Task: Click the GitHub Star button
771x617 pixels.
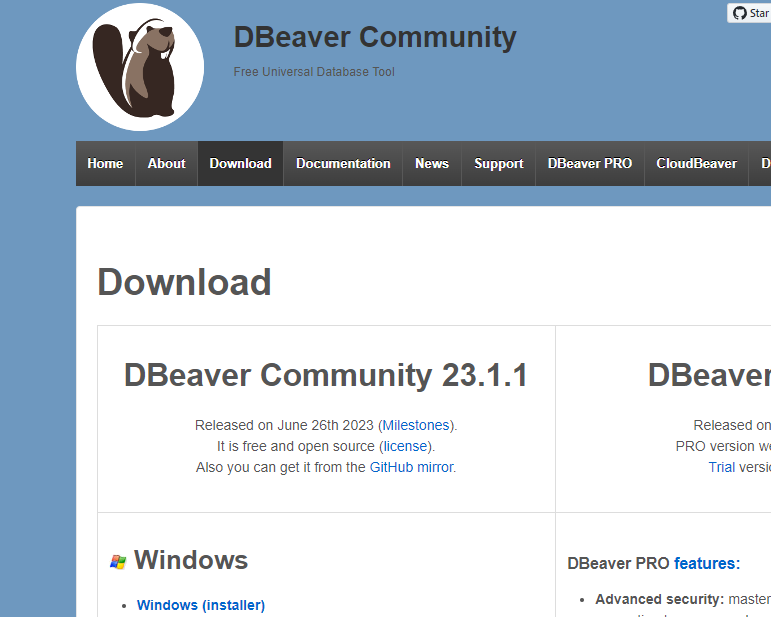Action: [750, 13]
